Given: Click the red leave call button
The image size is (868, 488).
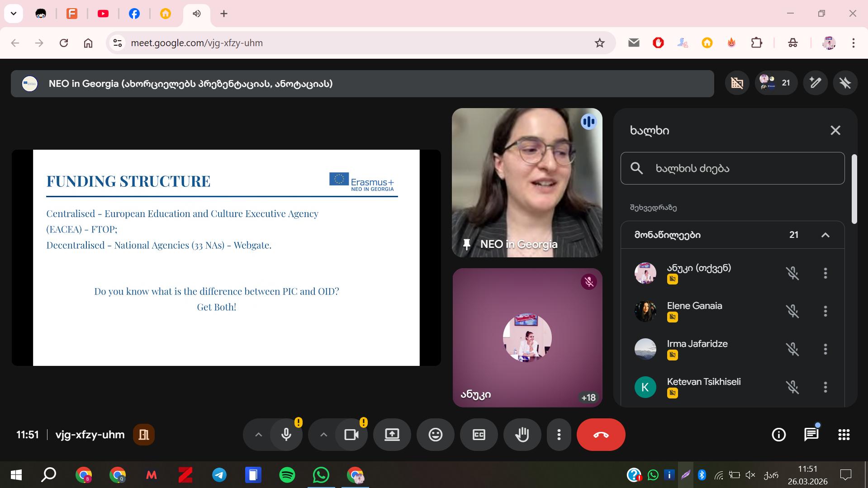Looking at the screenshot, I should [x=601, y=435].
